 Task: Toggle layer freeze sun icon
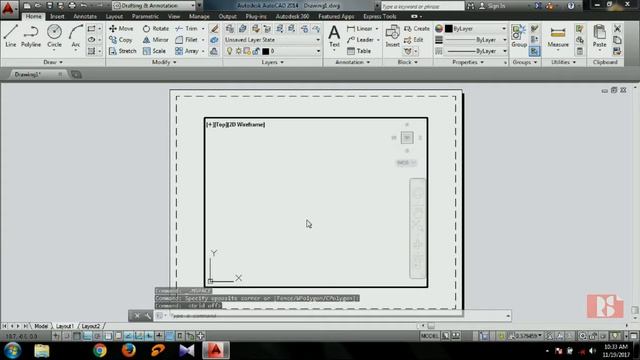[x=238, y=51]
